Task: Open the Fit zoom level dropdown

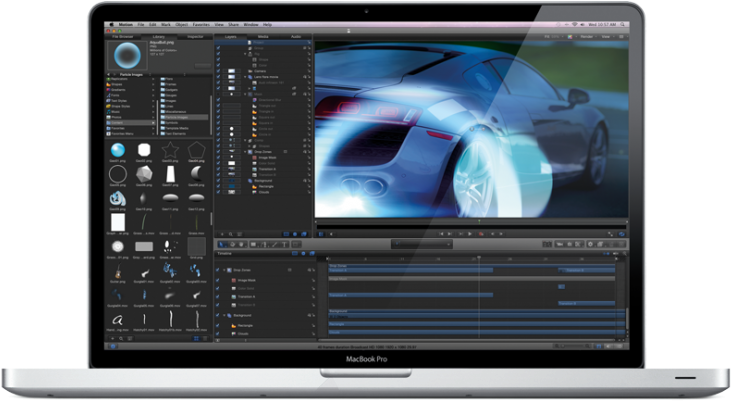Action: click(x=554, y=36)
